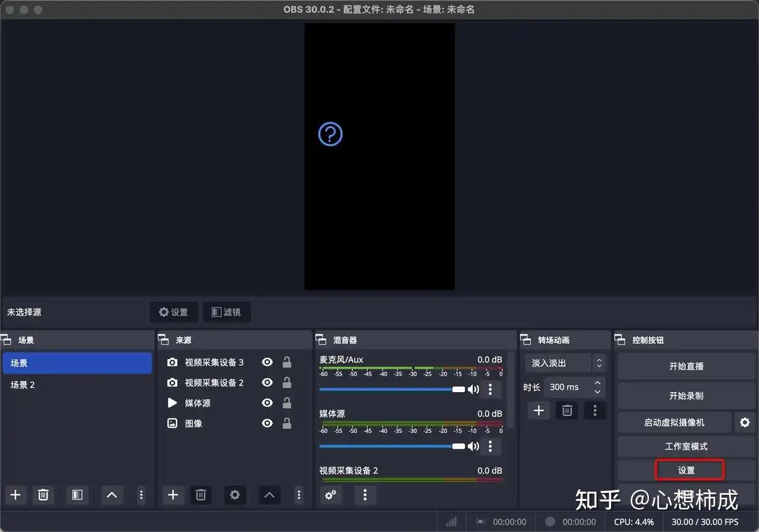The image size is (759, 532).
Task: Add a new source with the plus icon
Action: 173,495
